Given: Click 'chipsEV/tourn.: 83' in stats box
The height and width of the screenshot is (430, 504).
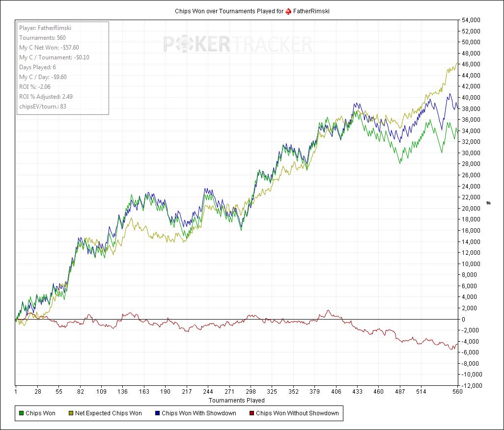Looking at the screenshot, I should [x=43, y=107].
